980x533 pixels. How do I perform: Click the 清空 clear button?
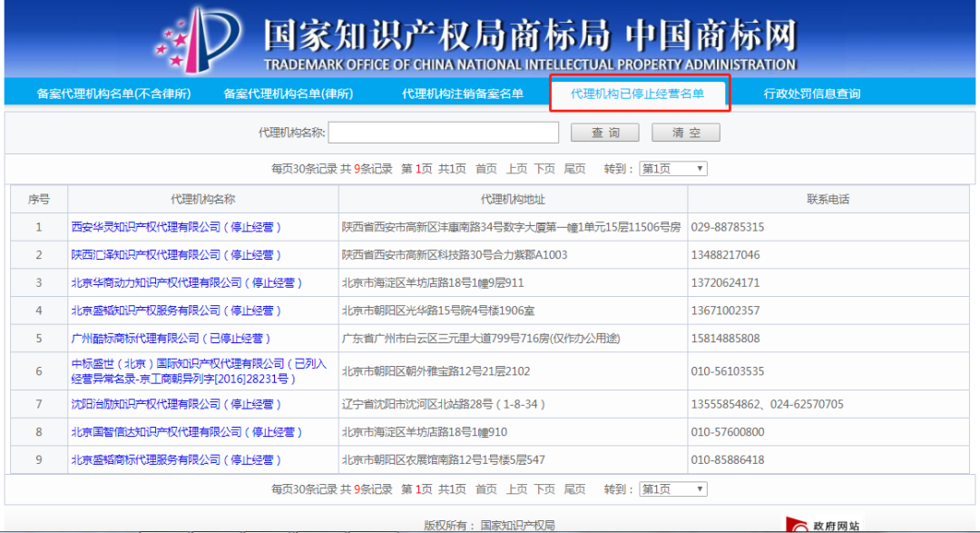(686, 133)
